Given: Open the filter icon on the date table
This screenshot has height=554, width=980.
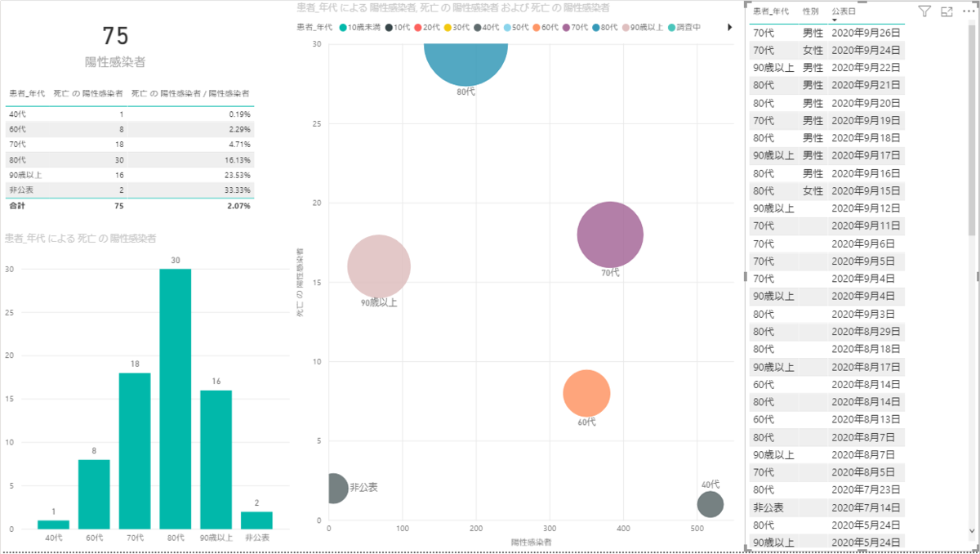Looking at the screenshot, I should coord(924,11).
